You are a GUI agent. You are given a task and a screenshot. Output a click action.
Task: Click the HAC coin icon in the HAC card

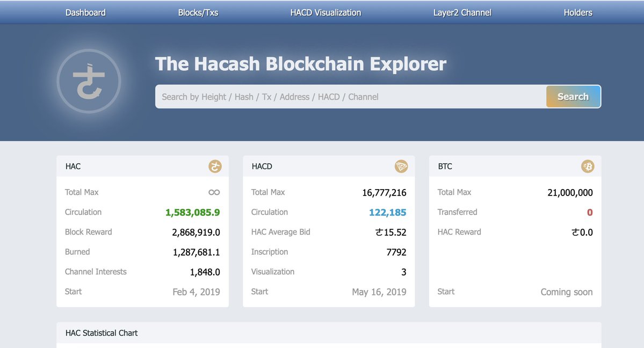coord(215,166)
